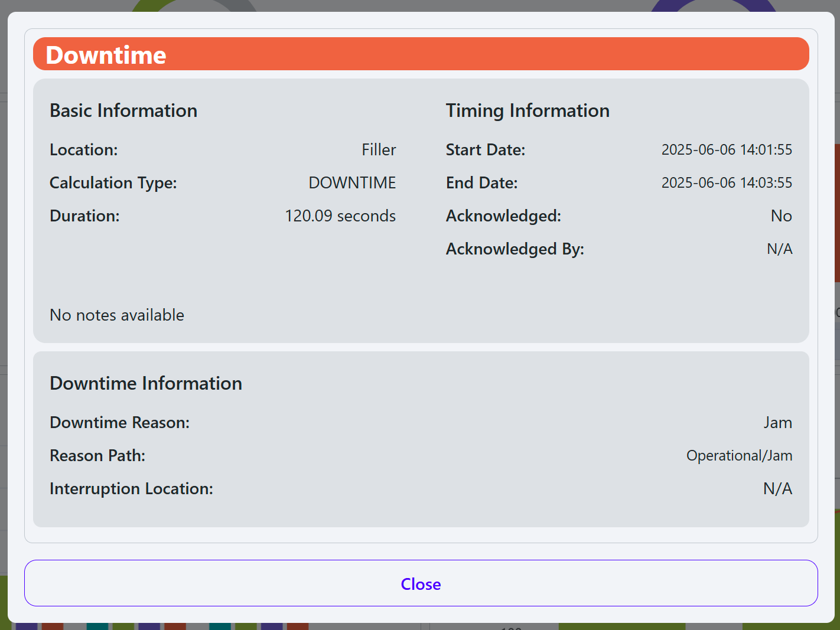Select the Downtime Information heading
This screenshot has width=840, height=630.
146,384
